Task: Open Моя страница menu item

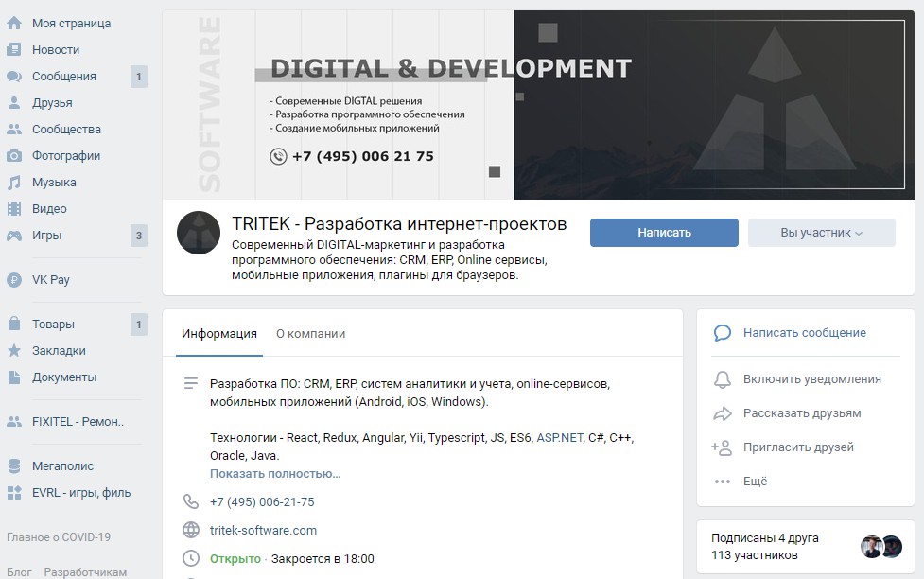Action: tap(71, 23)
